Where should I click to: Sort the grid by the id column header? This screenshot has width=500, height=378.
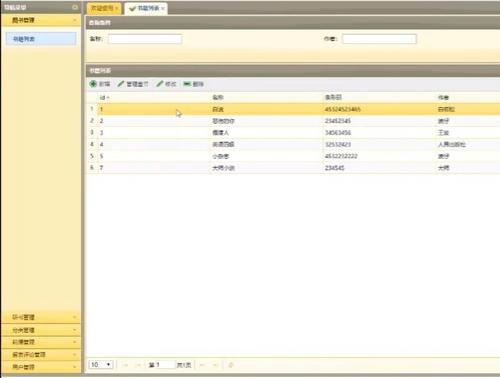point(153,98)
